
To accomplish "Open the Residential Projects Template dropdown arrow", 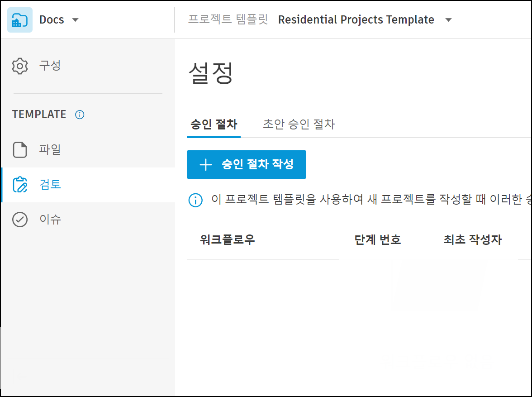I will (x=448, y=20).
